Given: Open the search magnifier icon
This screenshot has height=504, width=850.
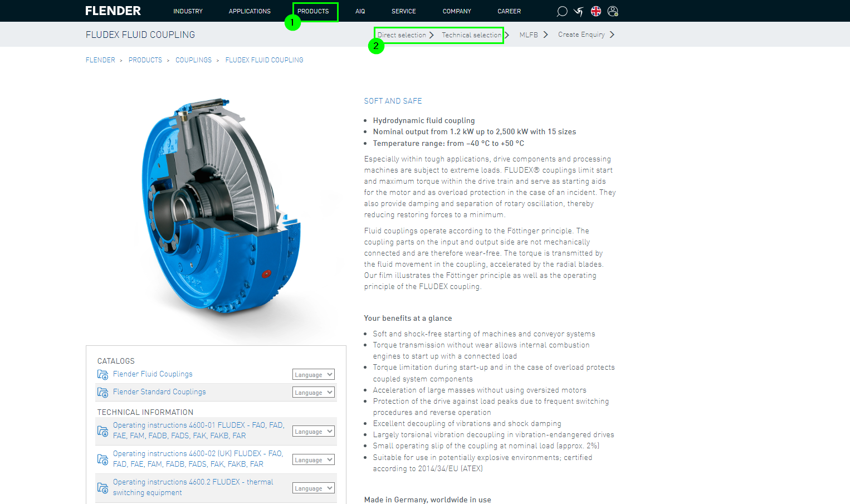Looking at the screenshot, I should 562,11.
